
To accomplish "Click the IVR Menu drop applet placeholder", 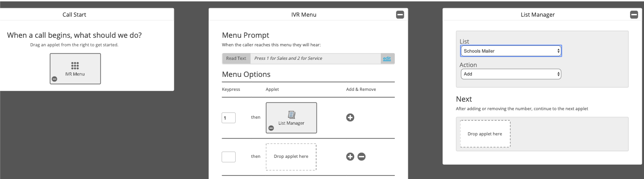I will click(x=291, y=157).
